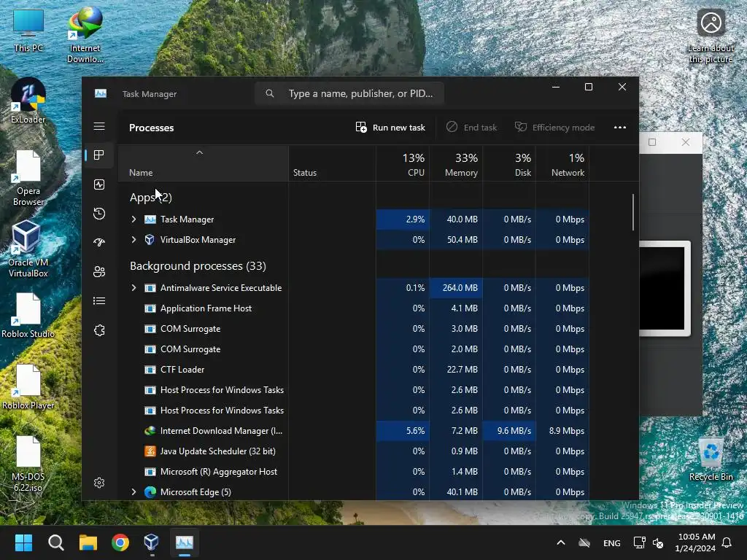This screenshot has height=560, width=747.
Task: Open Startup apps sidebar icon
Action: tap(99, 242)
